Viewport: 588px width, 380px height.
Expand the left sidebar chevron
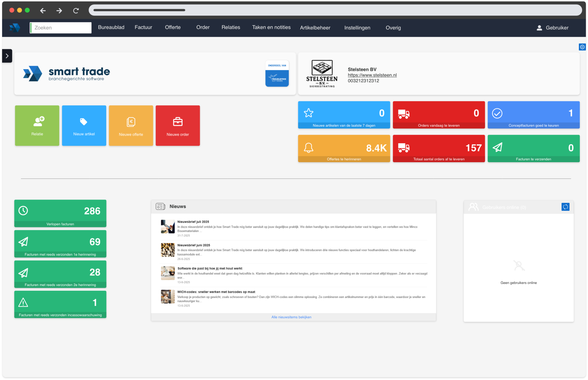tap(7, 56)
